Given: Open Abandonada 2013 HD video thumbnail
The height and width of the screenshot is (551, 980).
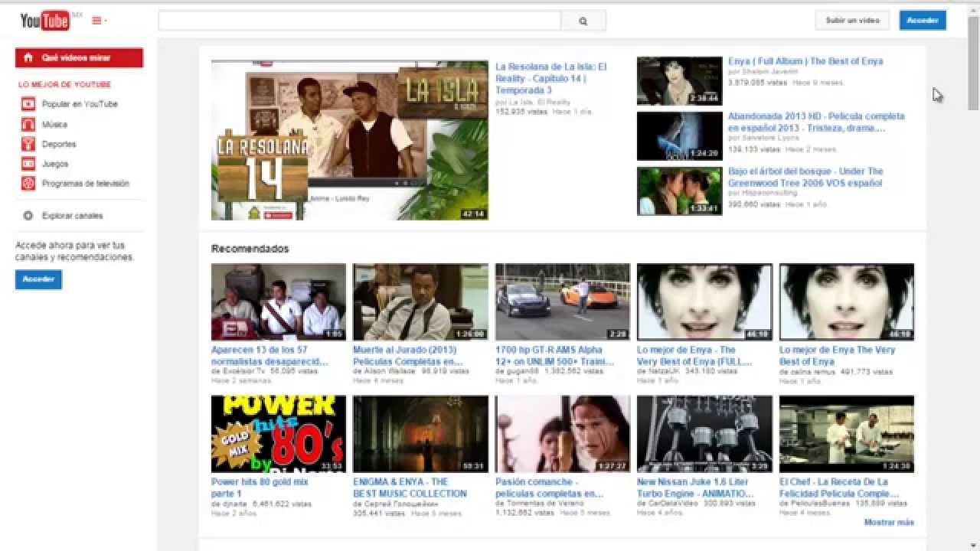Looking at the screenshot, I should tap(679, 136).
